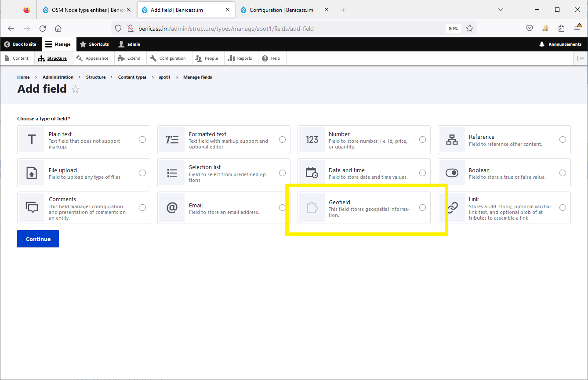Screen dimensions: 588x380
Task: Go to Home breadcrumb link
Action: pyautogui.click(x=23, y=77)
